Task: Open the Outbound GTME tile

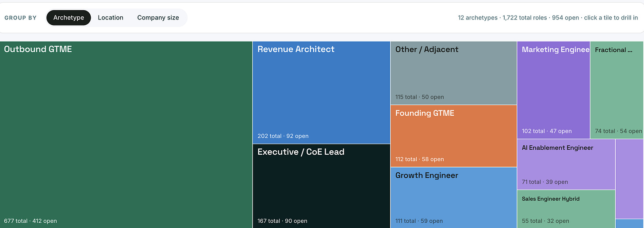Action: point(126,135)
